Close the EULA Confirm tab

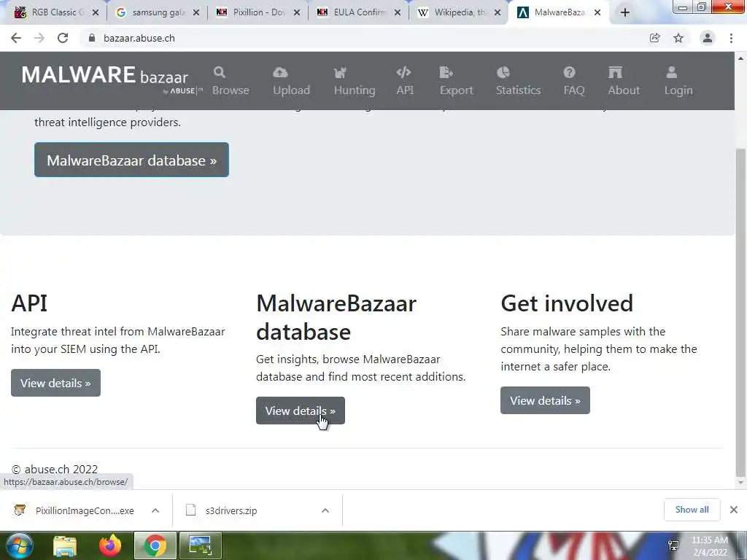click(x=398, y=13)
